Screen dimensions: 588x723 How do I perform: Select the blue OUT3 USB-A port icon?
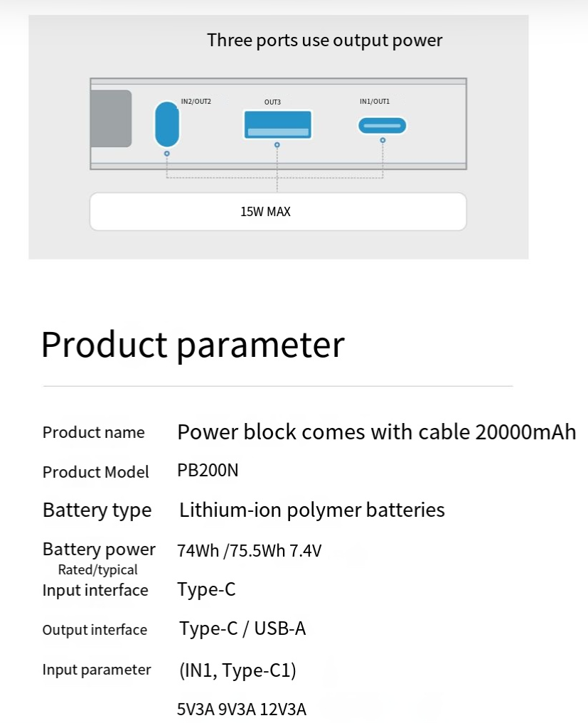pos(277,124)
